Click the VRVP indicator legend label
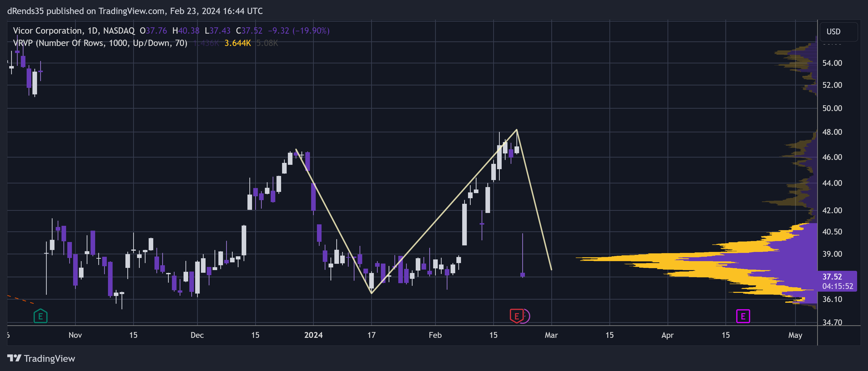This screenshot has height=371, width=868. 100,43
